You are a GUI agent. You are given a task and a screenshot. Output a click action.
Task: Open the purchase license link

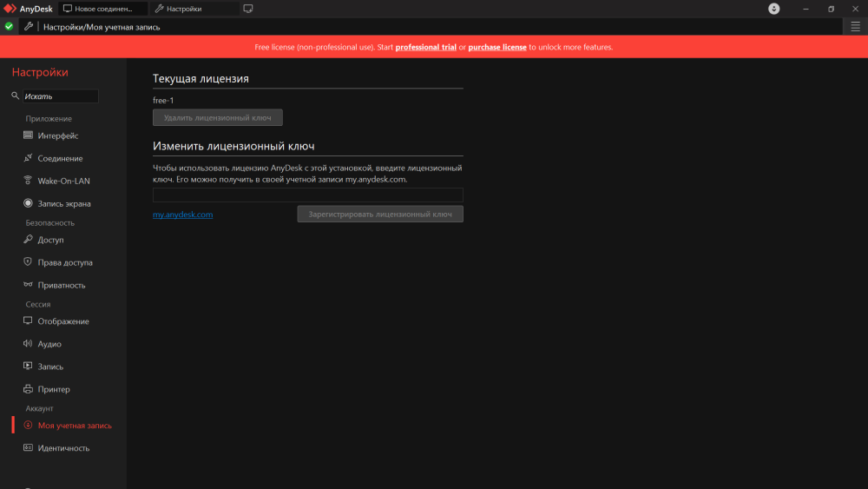497,47
